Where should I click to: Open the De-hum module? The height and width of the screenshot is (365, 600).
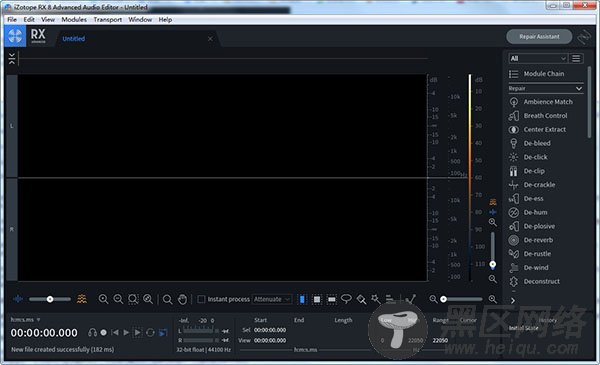[528, 212]
